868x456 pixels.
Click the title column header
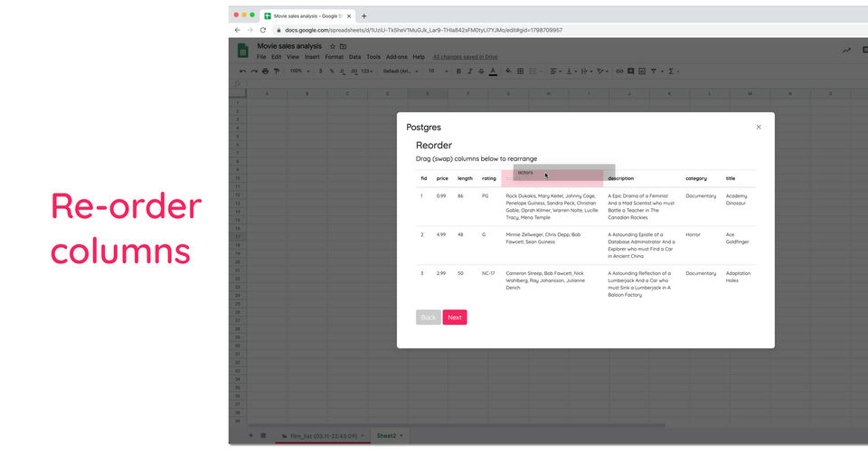pos(731,178)
